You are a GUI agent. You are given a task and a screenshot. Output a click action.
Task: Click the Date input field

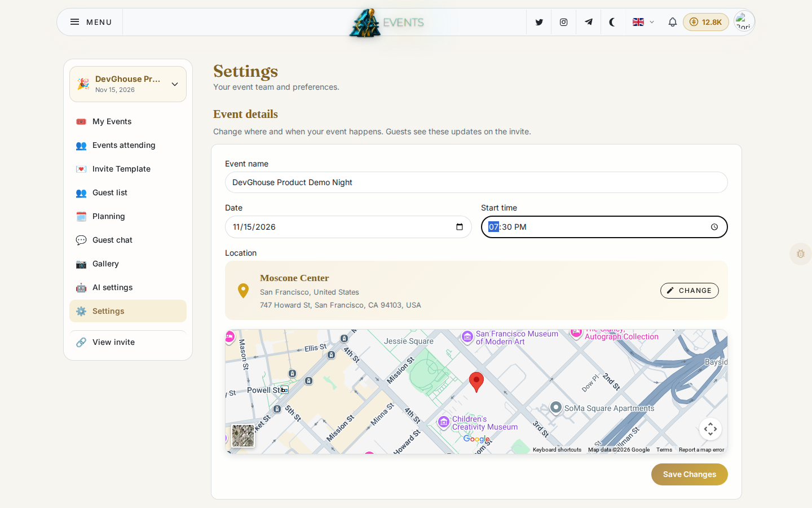pyautogui.click(x=348, y=227)
